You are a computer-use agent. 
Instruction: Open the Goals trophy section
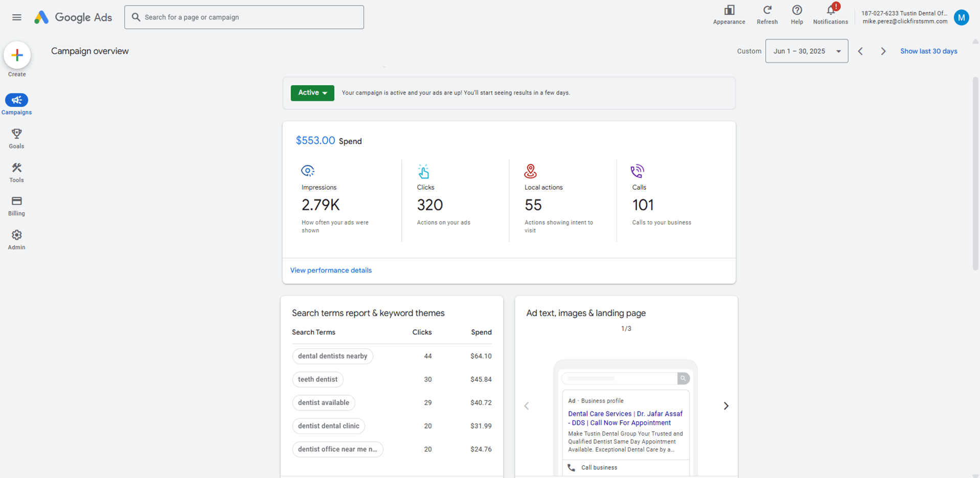[16, 138]
